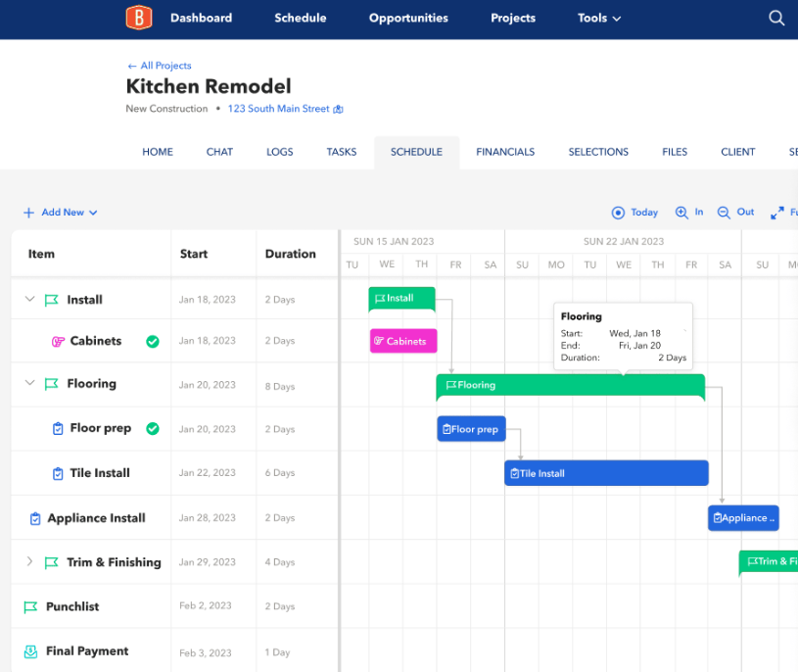Click the 6 Days duration cell
The width and height of the screenshot is (798, 672).
pyautogui.click(x=280, y=473)
